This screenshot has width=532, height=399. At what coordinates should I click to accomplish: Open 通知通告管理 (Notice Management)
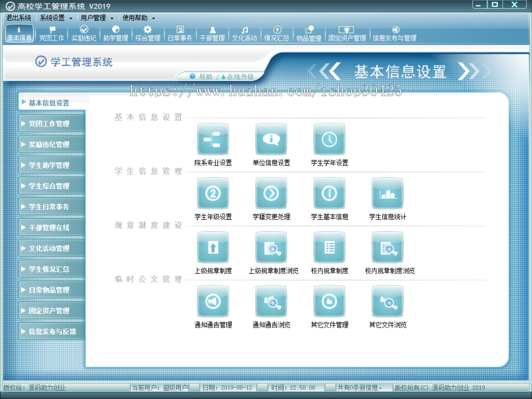(212, 301)
